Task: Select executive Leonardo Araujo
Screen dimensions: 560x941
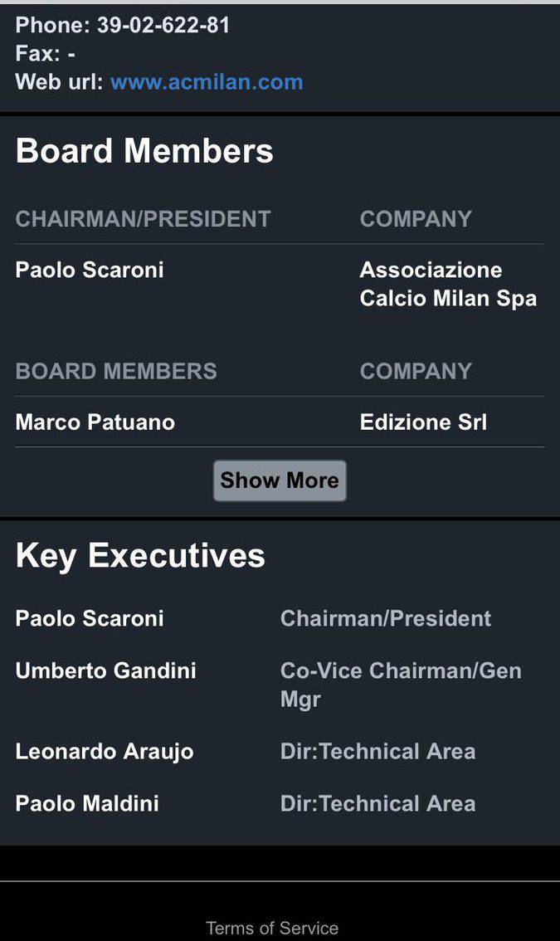Action: coord(105,751)
